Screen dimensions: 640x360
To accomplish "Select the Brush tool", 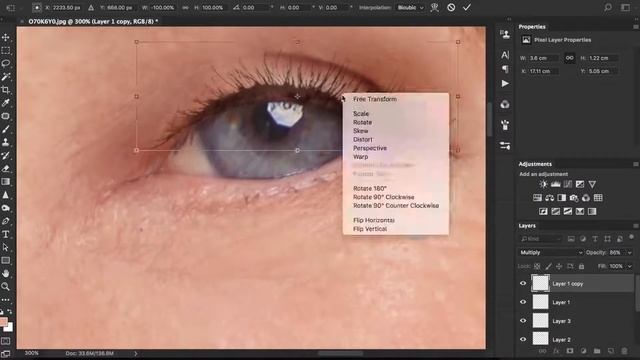I will pyautogui.click(x=6, y=129).
